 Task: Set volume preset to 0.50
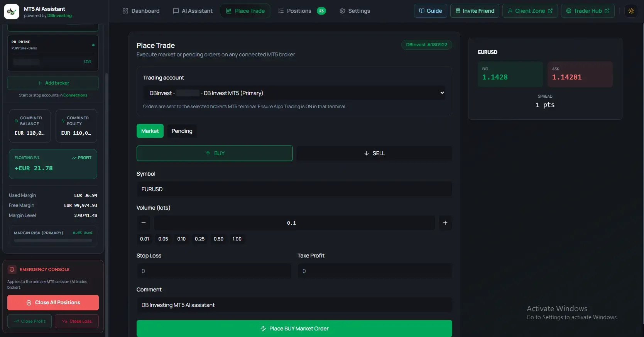tap(218, 239)
